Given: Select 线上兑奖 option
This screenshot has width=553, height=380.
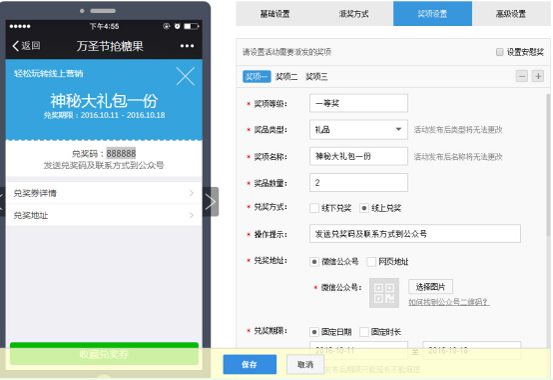Looking at the screenshot, I should [364, 208].
